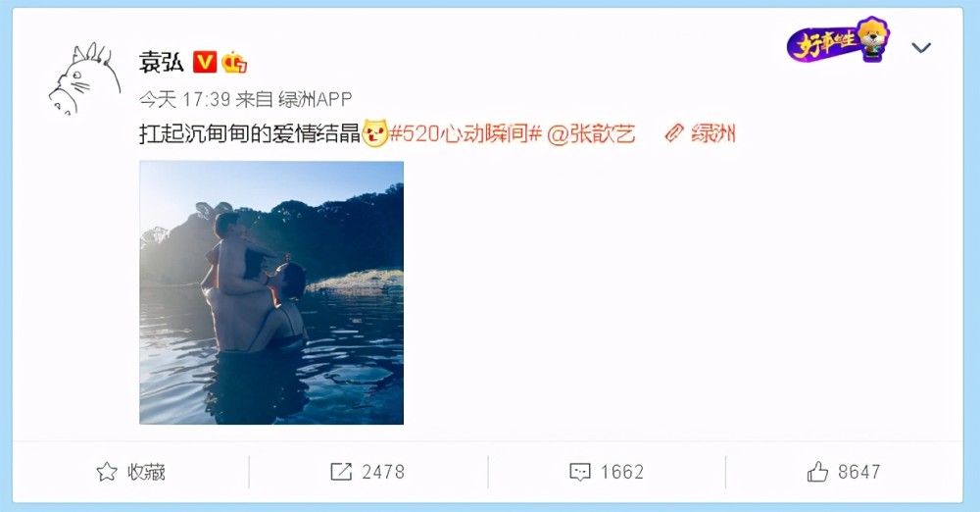
Task: Click the repost share arrow icon
Action: point(341,472)
